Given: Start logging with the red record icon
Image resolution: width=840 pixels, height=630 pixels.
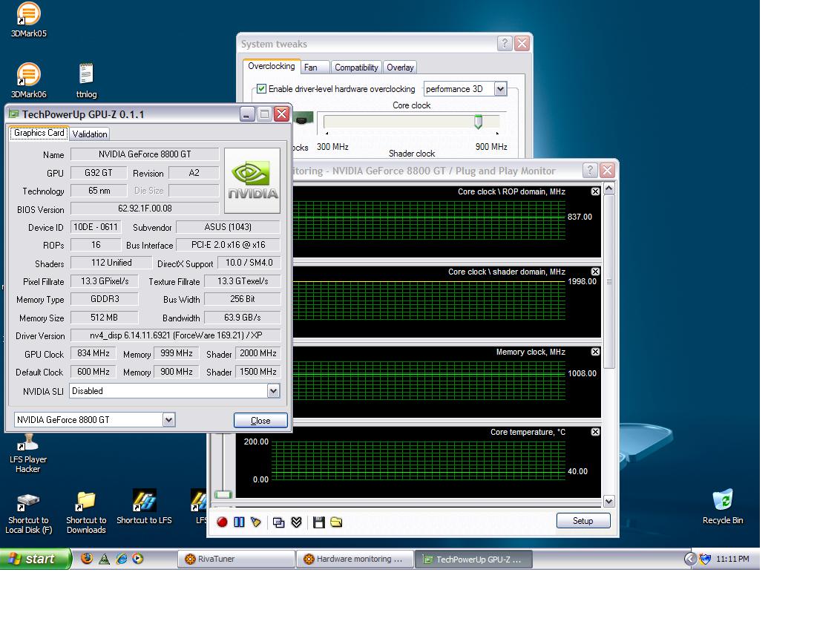Looking at the screenshot, I should pos(222,522).
